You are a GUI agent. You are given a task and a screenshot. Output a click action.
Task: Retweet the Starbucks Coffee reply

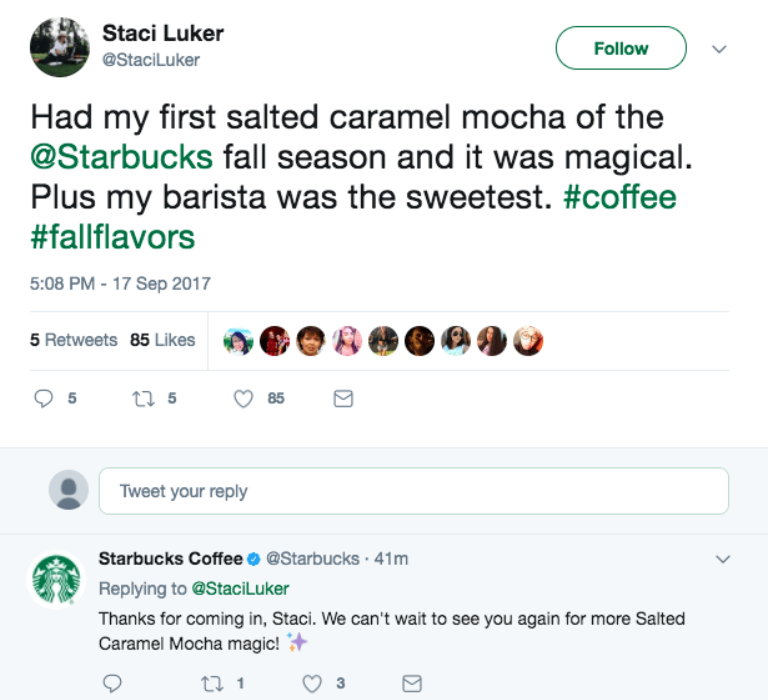pyautogui.click(x=211, y=684)
